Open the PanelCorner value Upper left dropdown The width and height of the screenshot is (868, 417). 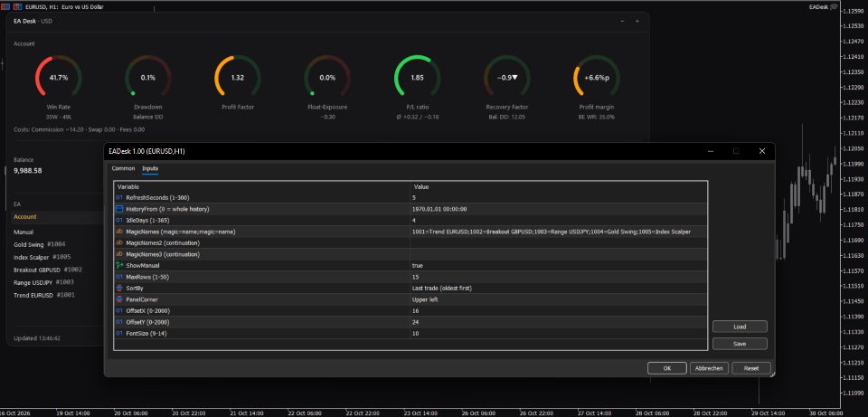point(558,299)
